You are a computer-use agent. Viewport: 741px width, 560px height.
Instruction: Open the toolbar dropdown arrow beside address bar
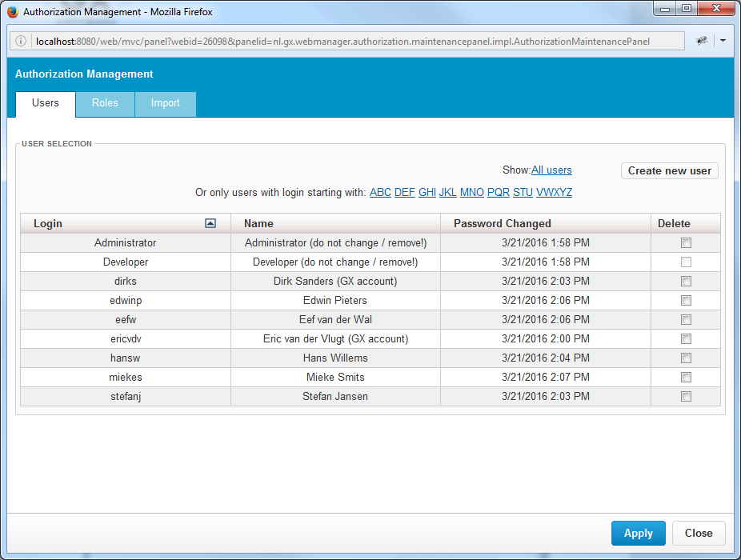click(723, 41)
